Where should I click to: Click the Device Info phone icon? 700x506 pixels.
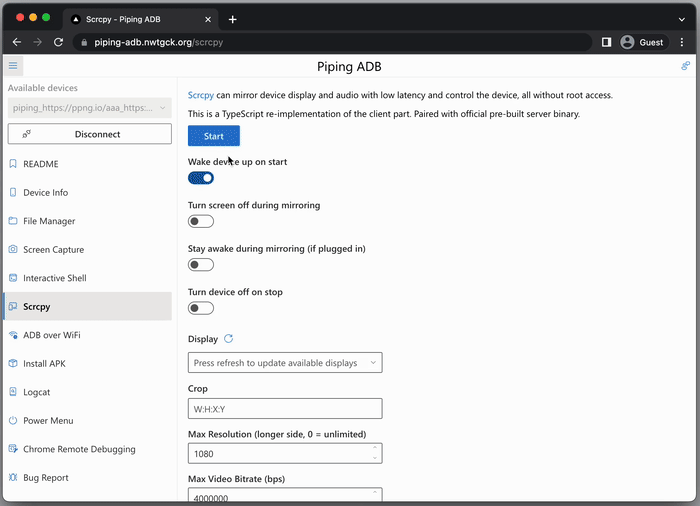click(x=13, y=193)
